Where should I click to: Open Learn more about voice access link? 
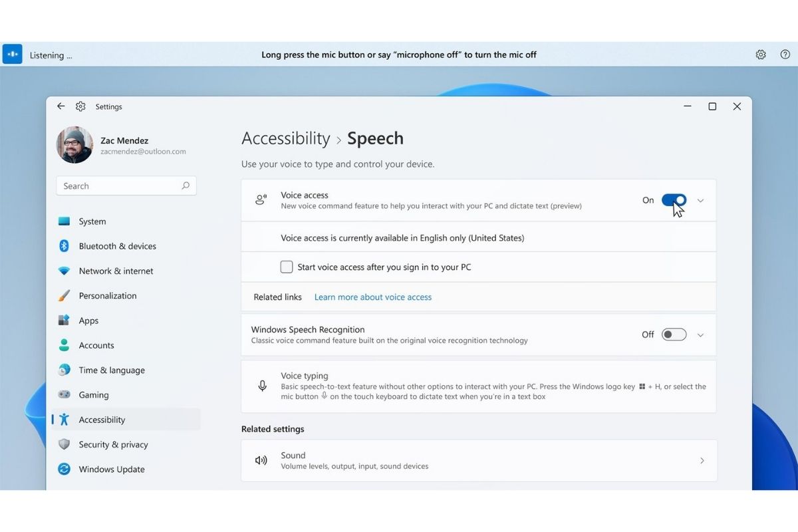[x=373, y=297]
